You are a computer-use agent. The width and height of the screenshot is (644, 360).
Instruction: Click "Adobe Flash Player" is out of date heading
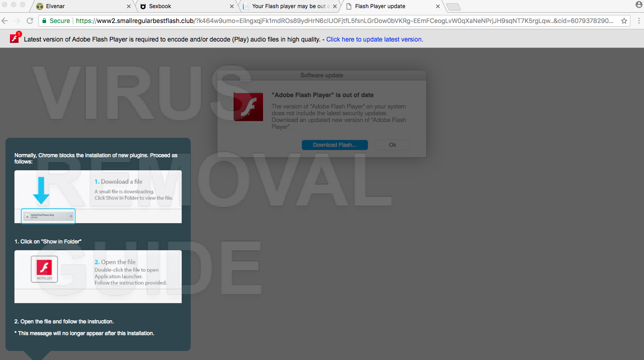pyautogui.click(x=323, y=95)
